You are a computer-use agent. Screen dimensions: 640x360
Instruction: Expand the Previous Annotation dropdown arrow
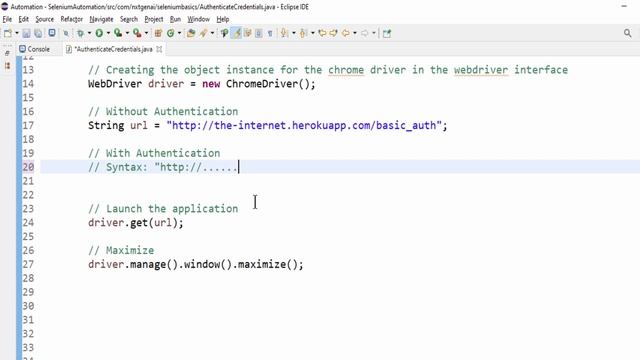pos(313,33)
